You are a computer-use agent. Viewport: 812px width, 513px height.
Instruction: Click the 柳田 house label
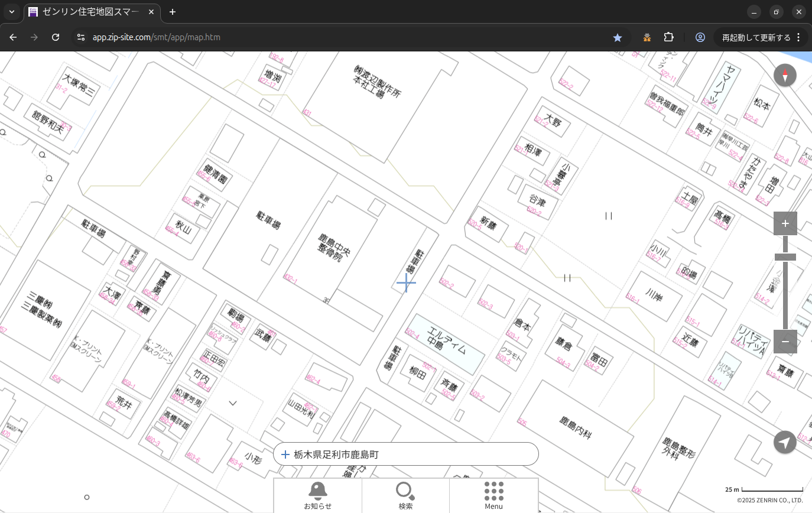417,372
